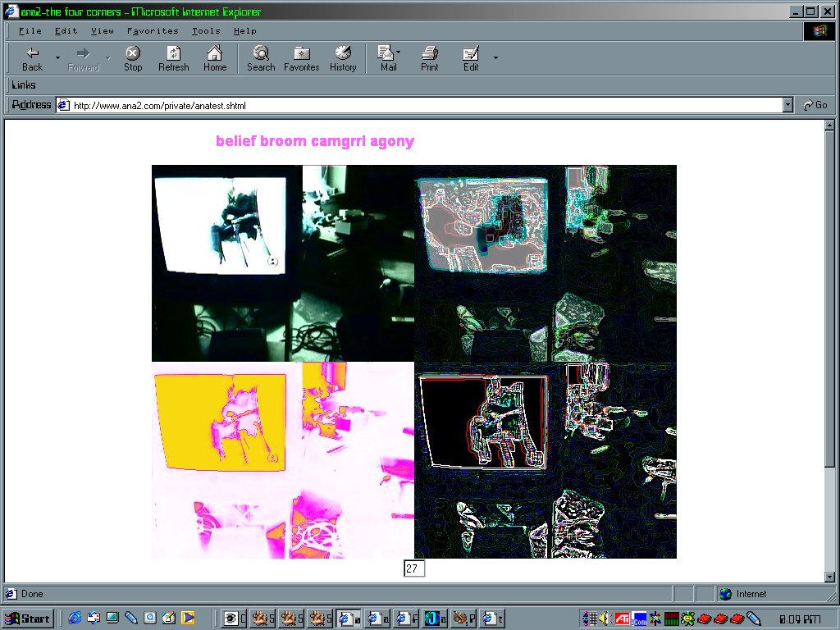
Task: Click the volume speaker icon in system tray
Action: [x=605, y=619]
